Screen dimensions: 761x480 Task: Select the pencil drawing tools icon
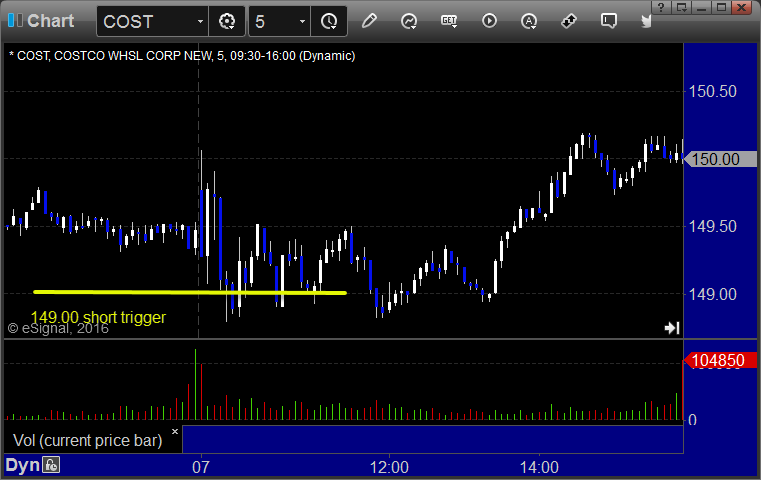(x=369, y=21)
